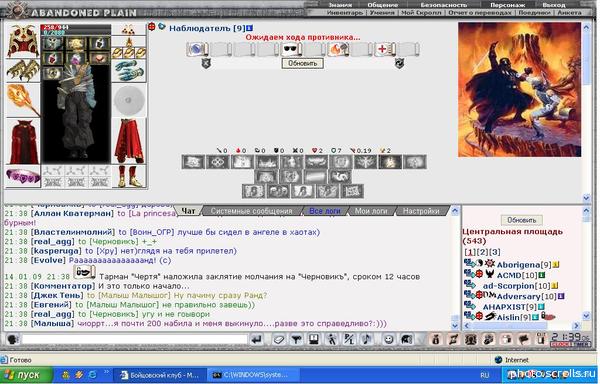Open the Инвентарь submenu item
Screen dimensions: 600x384
(x=344, y=13)
